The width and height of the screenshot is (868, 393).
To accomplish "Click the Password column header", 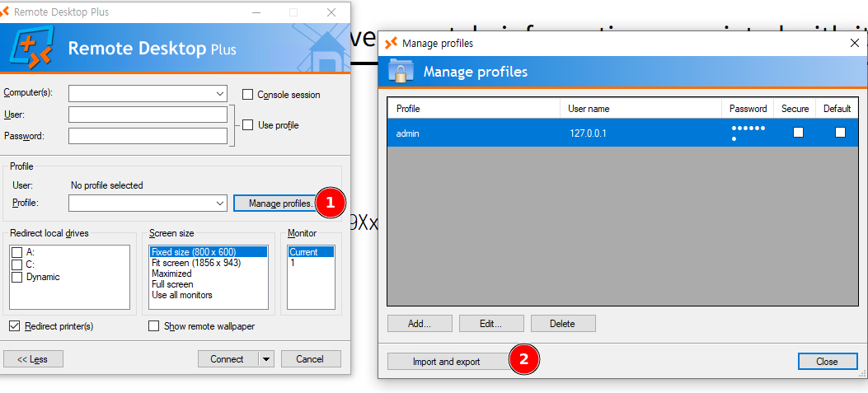I will pos(748,109).
